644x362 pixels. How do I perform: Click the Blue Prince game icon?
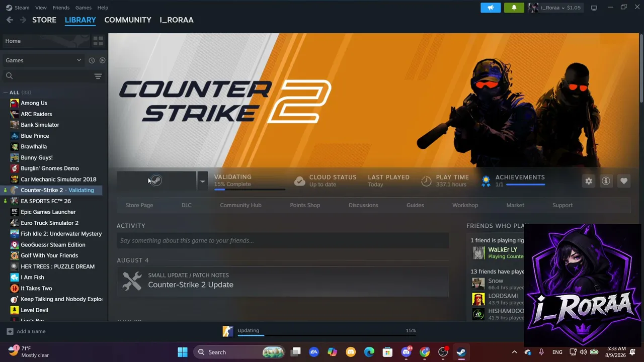tap(15, 136)
